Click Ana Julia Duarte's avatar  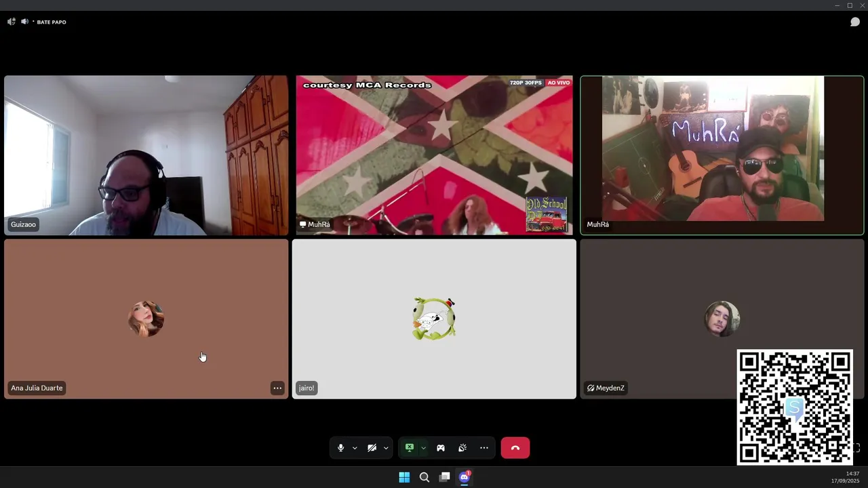[x=146, y=319]
